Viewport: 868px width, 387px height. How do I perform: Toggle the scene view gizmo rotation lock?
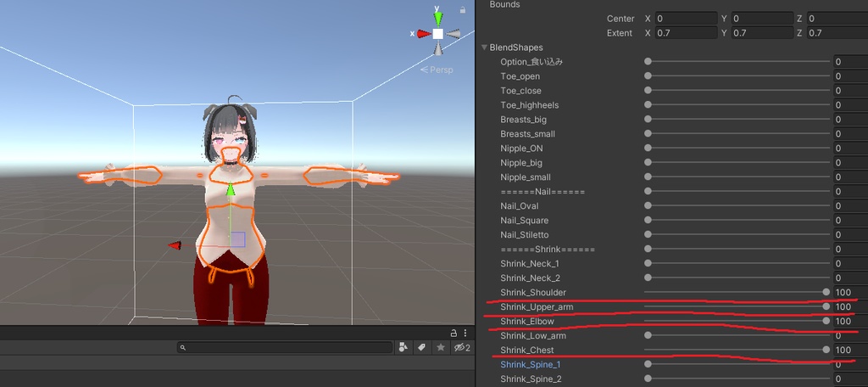(462, 9)
